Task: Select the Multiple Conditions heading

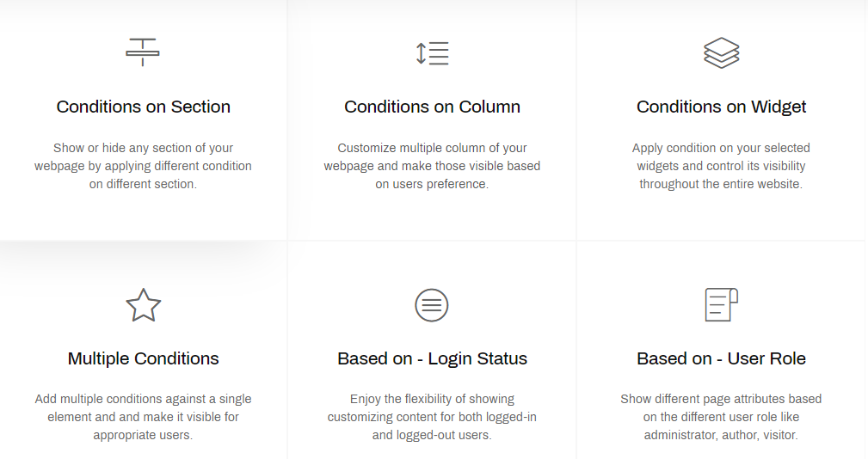Action: coord(144,358)
